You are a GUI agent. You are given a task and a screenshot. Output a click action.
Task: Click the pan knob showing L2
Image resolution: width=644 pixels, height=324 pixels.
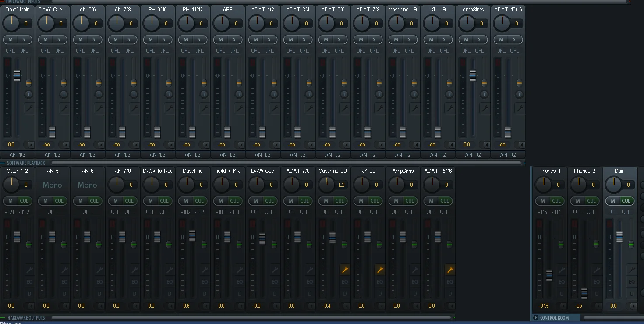click(x=326, y=185)
